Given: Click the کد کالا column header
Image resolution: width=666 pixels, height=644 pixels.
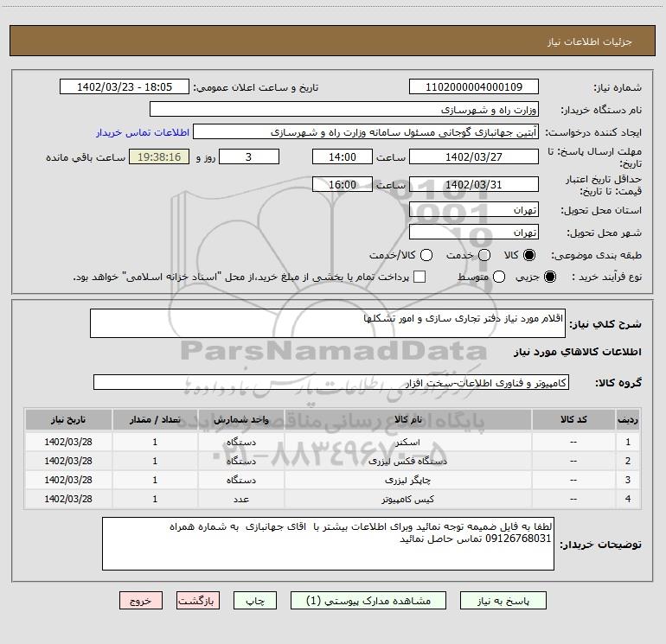Looking at the screenshot, I should 573,420.
